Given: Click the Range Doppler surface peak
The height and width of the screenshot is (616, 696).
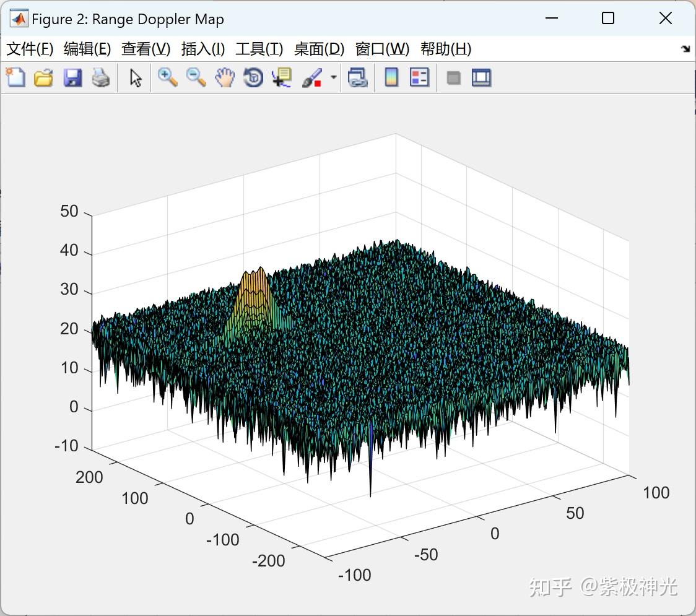Looking at the screenshot, I should point(254,272).
